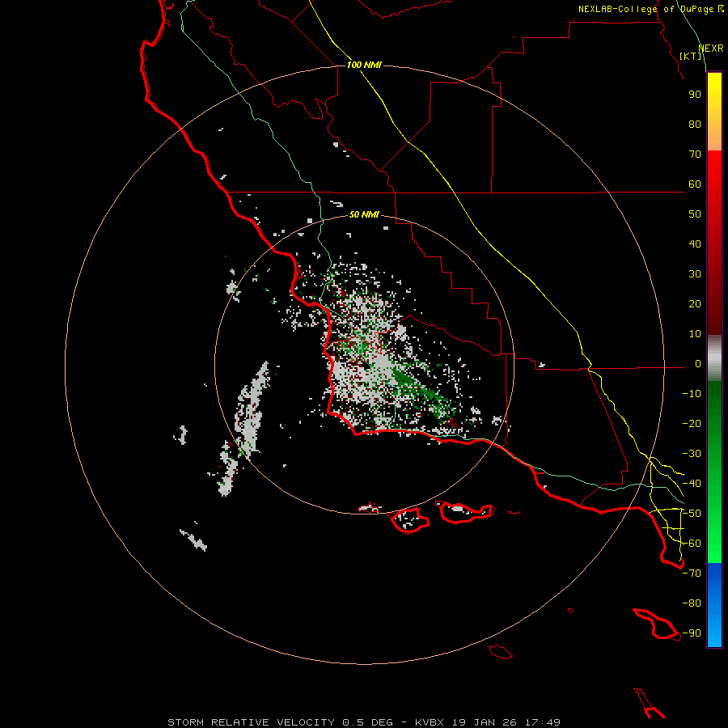Click the positive 50 scale value
This screenshot has height=728, width=728.
pos(695,214)
